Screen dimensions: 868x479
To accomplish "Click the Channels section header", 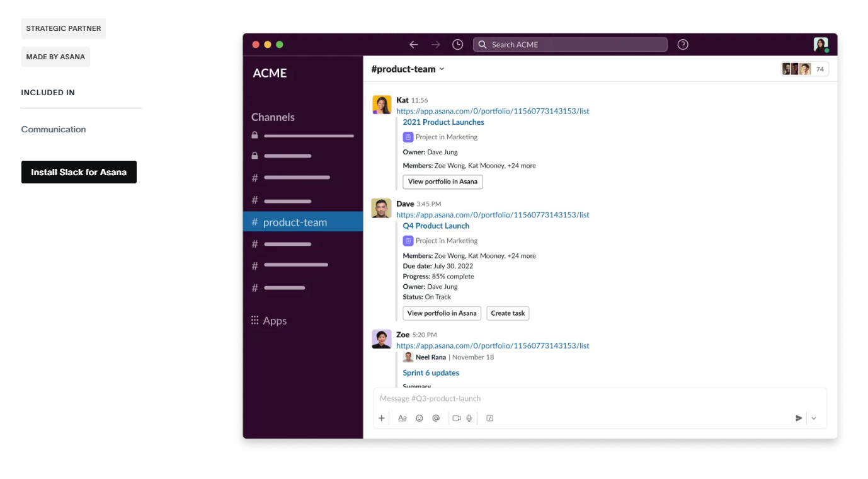I will click(273, 117).
